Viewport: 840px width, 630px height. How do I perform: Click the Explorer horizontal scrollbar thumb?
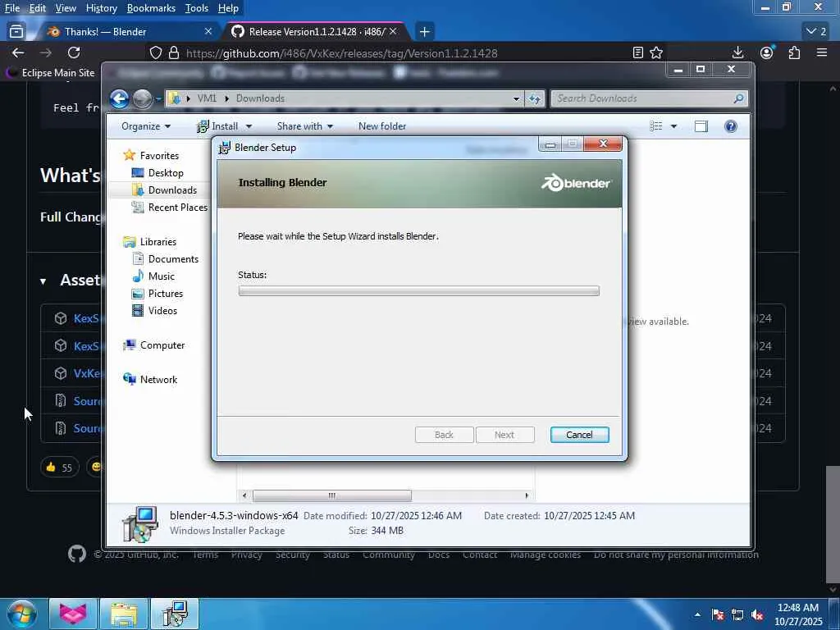pos(332,495)
